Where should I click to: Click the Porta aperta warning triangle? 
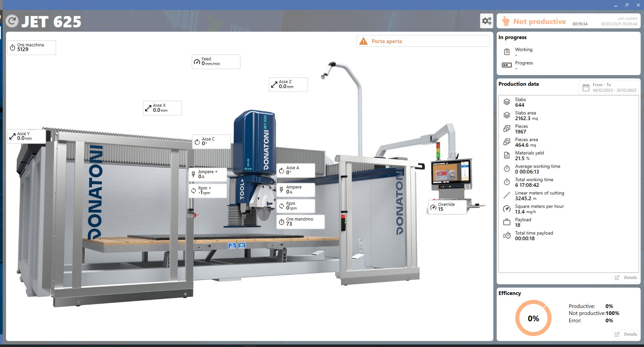tap(363, 41)
